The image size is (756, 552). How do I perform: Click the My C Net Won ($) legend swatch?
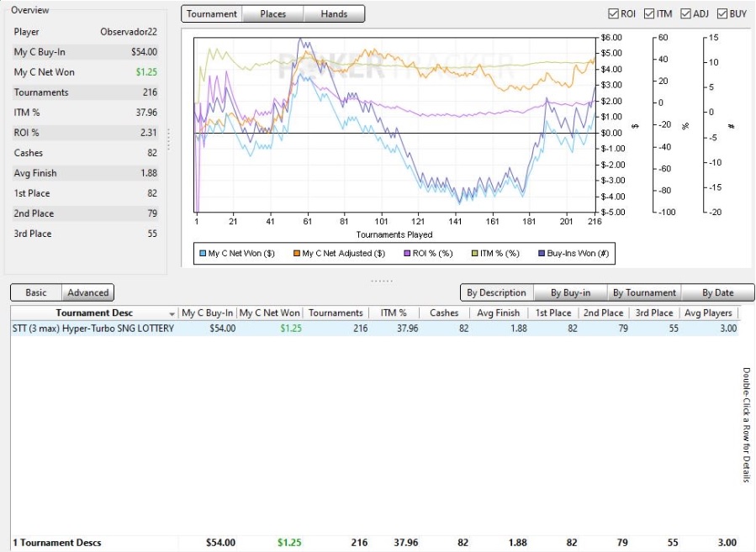click(203, 254)
